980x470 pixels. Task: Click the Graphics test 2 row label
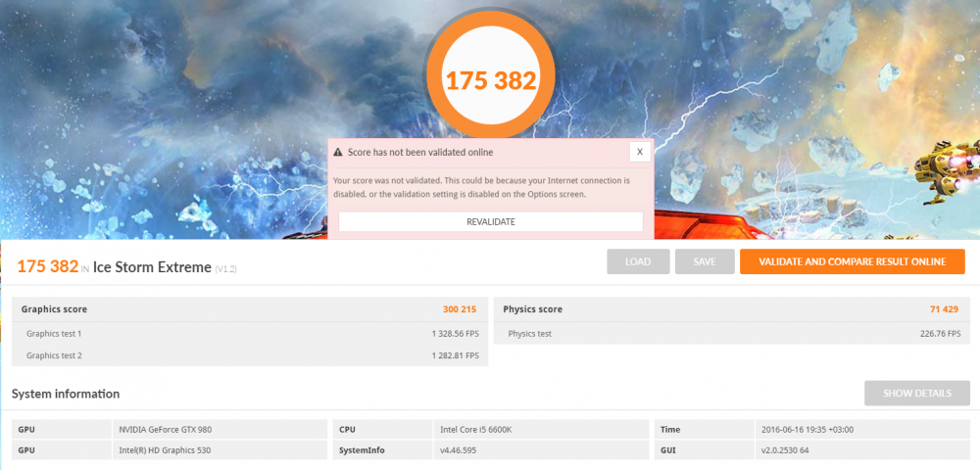point(54,355)
